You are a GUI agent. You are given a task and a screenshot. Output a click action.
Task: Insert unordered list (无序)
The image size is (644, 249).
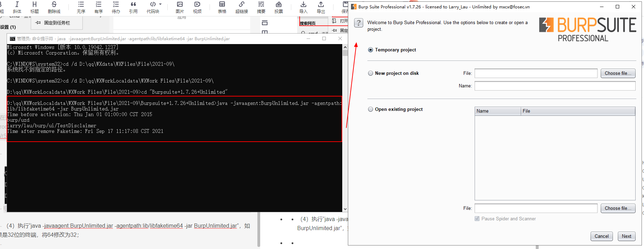(x=81, y=7)
